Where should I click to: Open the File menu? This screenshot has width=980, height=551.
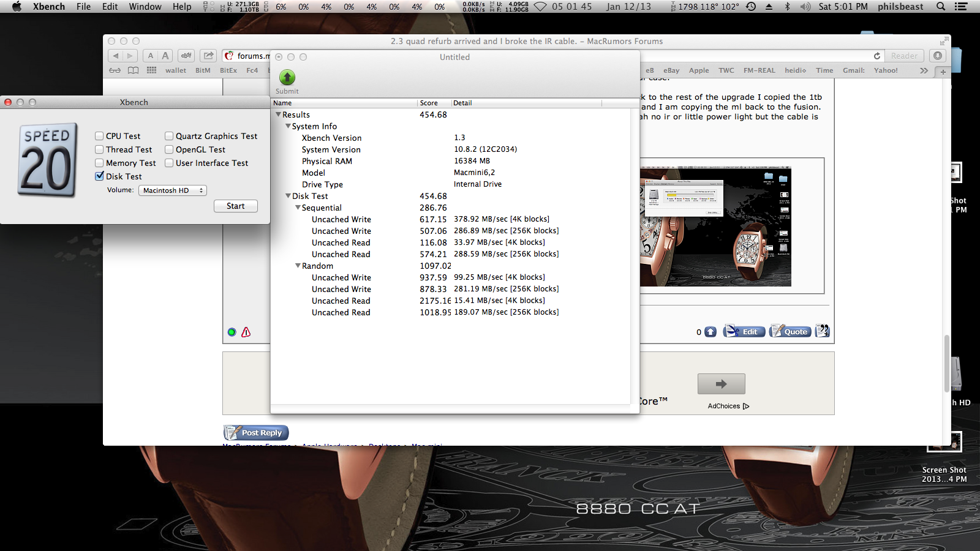pyautogui.click(x=83, y=7)
